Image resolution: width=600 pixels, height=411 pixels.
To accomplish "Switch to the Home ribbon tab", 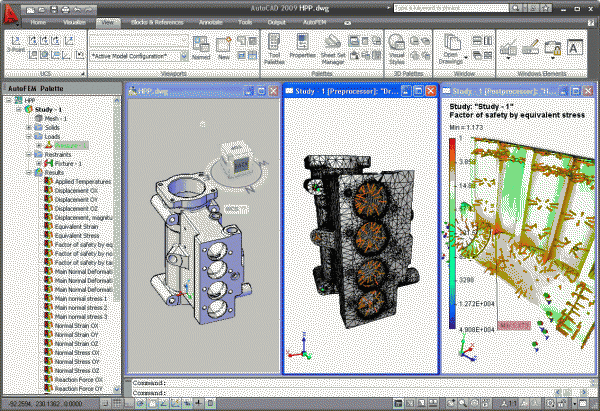I will click(x=38, y=22).
